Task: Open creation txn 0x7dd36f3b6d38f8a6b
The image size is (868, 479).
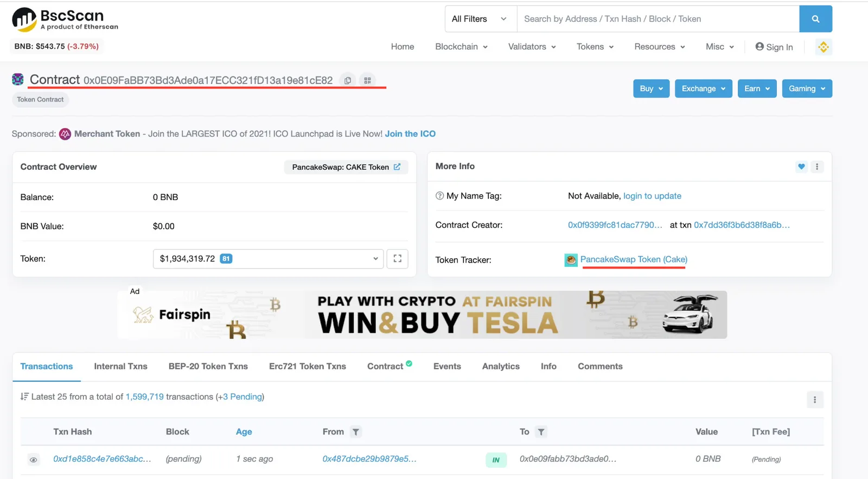Action: (x=742, y=225)
